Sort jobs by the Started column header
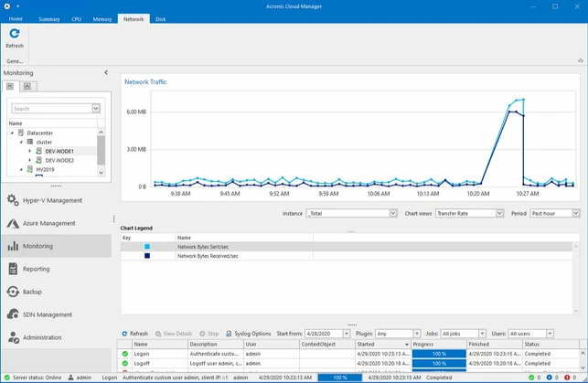 pyautogui.click(x=383, y=344)
